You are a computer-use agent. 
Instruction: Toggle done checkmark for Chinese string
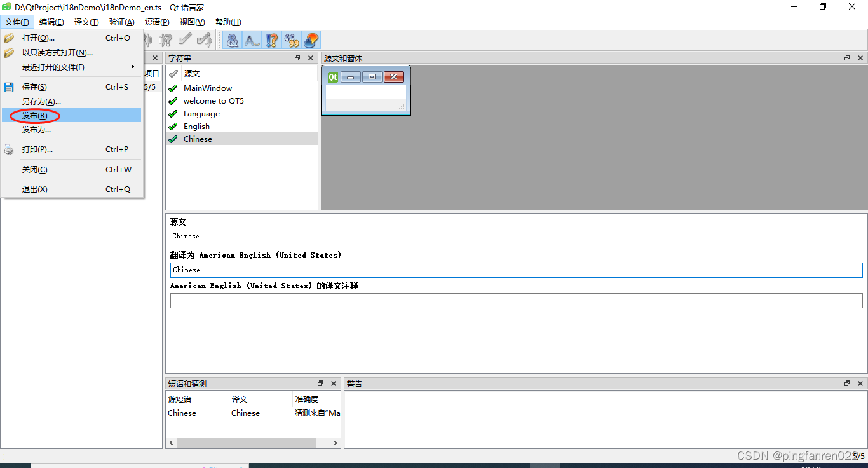(x=173, y=139)
